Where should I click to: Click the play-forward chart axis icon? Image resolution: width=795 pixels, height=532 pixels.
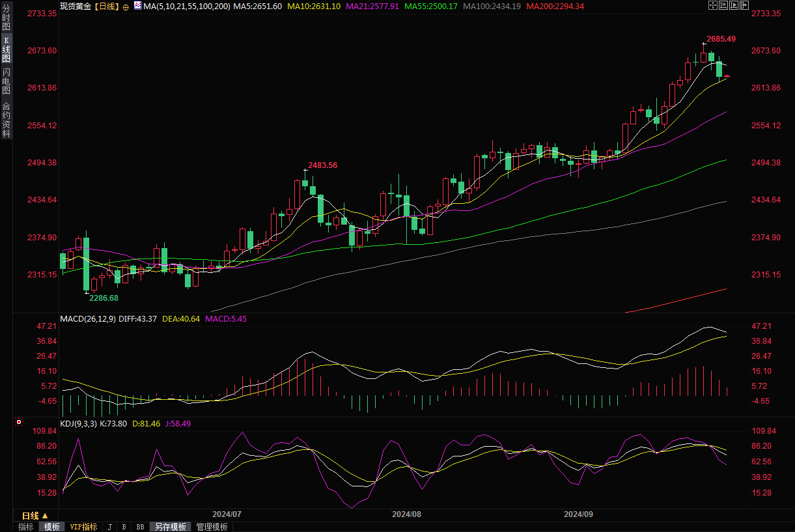click(734, 6)
